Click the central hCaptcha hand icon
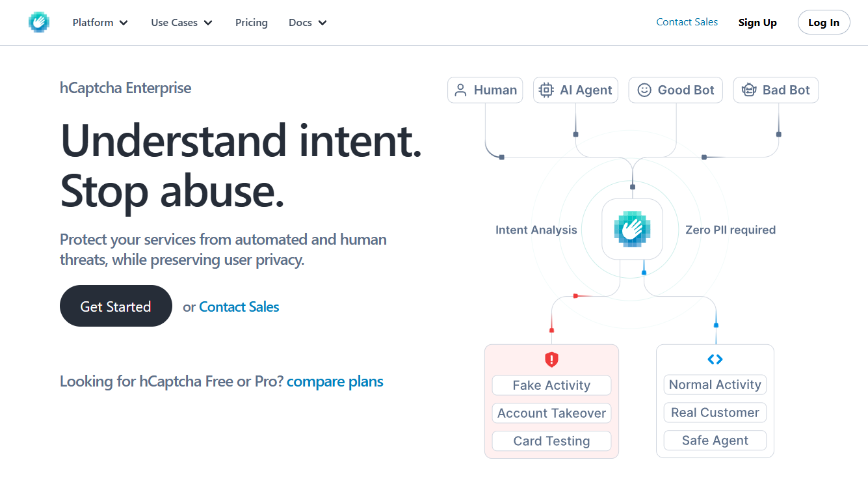868x503 pixels. click(632, 229)
